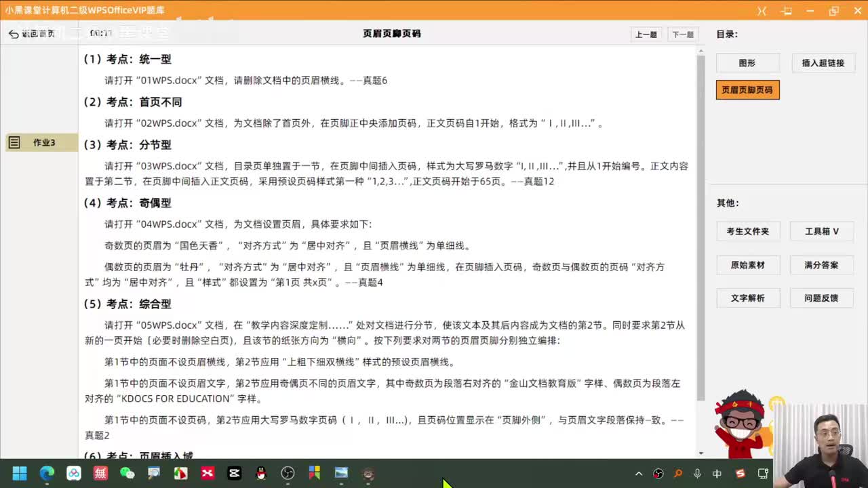Open CapCut from the taskbar
The height and width of the screenshot is (488, 868).
coord(234,473)
